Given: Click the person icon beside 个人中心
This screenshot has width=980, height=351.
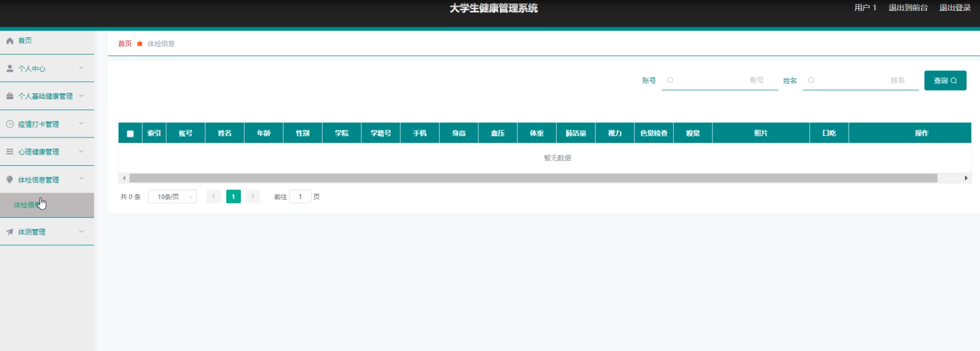Looking at the screenshot, I should click(x=10, y=68).
